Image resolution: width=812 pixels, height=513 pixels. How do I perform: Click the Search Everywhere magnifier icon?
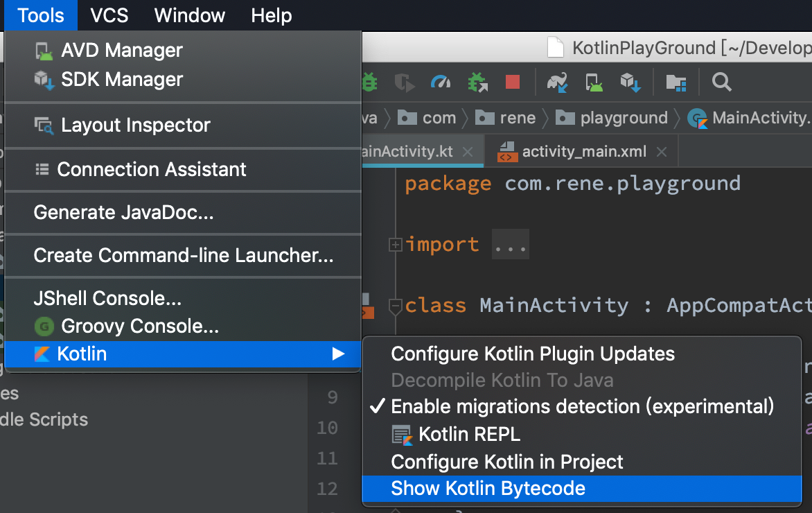(x=722, y=82)
